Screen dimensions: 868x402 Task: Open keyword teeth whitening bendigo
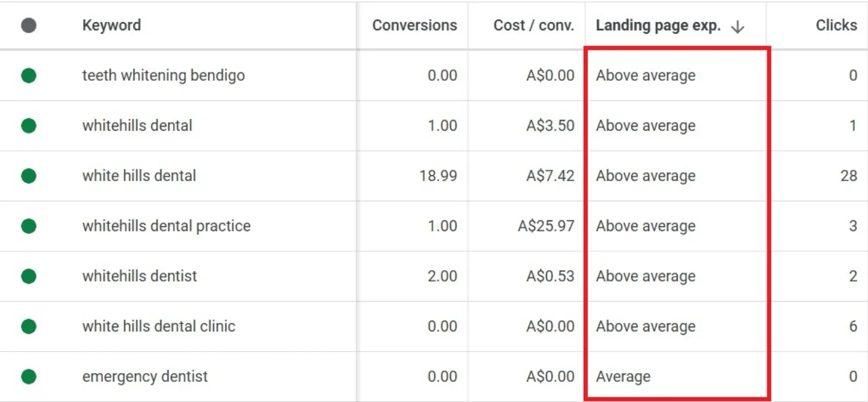163,75
